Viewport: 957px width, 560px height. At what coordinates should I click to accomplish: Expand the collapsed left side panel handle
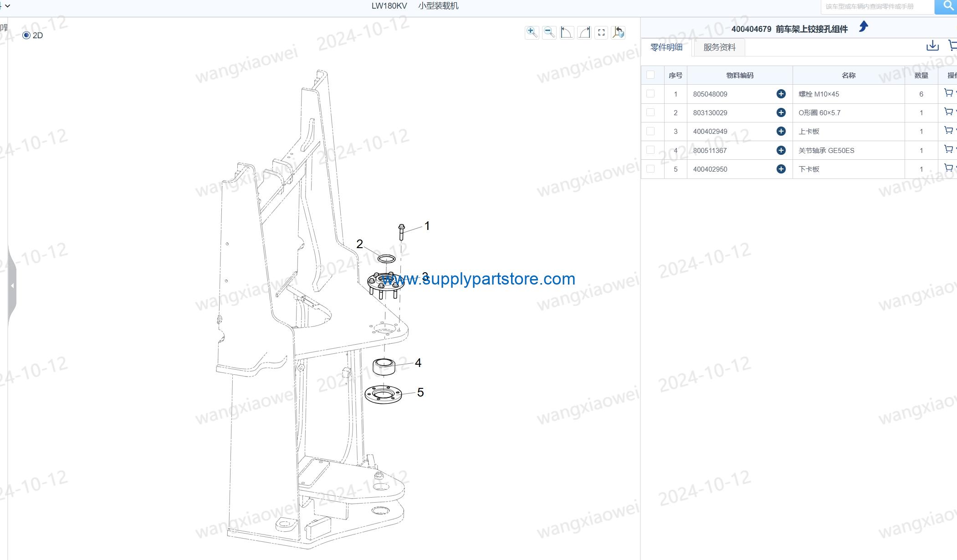click(x=12, y=285)
